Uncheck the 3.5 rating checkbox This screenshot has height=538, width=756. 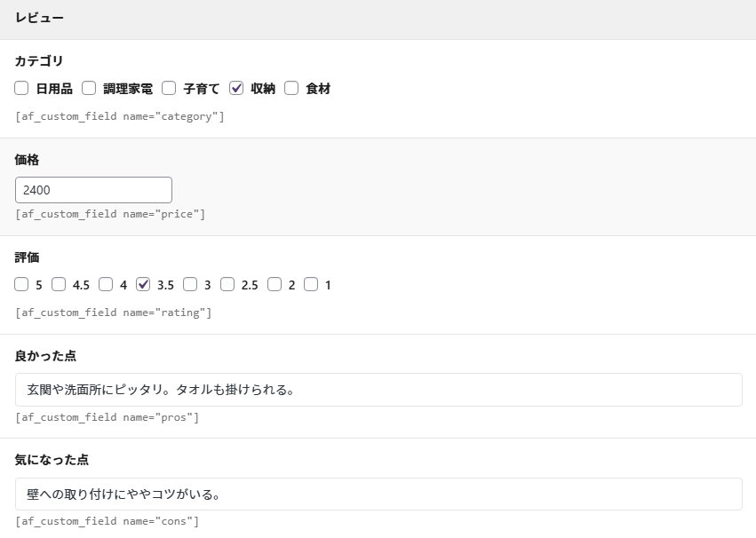(x=143, y=285)
